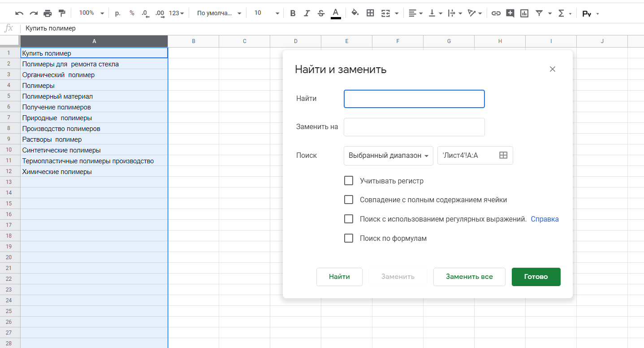Open the text color picker
The width and height of the screenshot is (644, 348).
click(336, 13)
